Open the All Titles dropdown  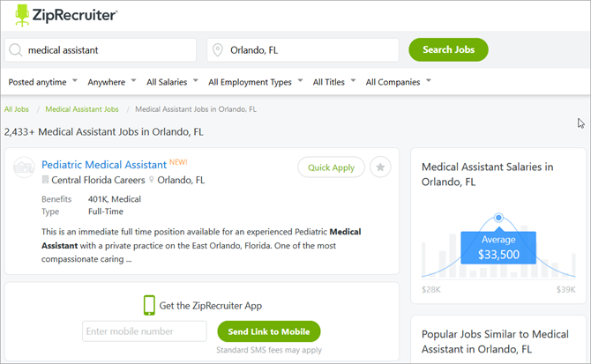[x=335, y=82]
